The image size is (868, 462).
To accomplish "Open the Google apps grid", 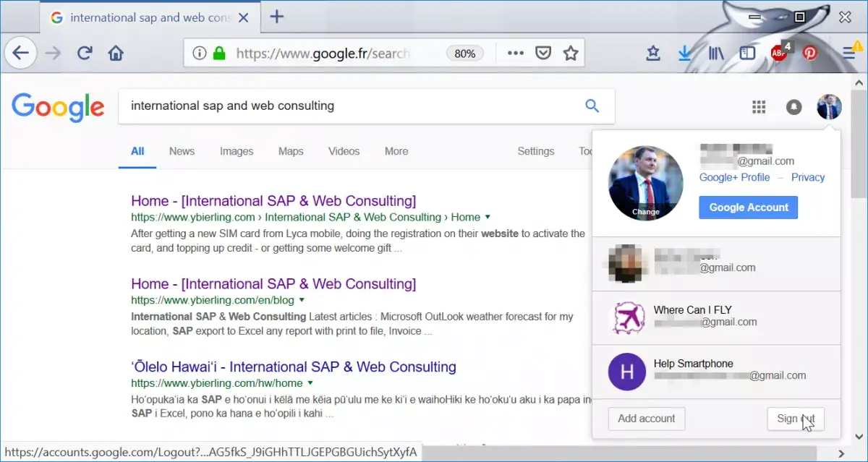I will (x=759, y=108).
